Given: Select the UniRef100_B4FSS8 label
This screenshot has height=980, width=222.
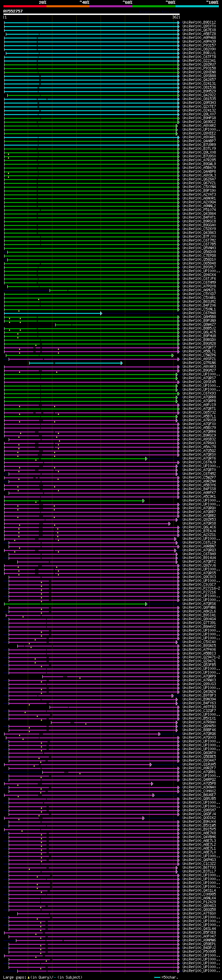Looking at the screenshot, I should [199, 489].
